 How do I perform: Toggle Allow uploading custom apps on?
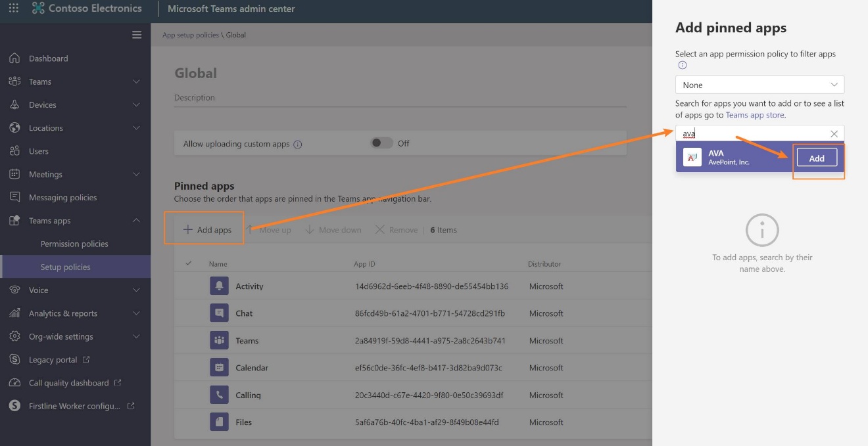[381, 143]
